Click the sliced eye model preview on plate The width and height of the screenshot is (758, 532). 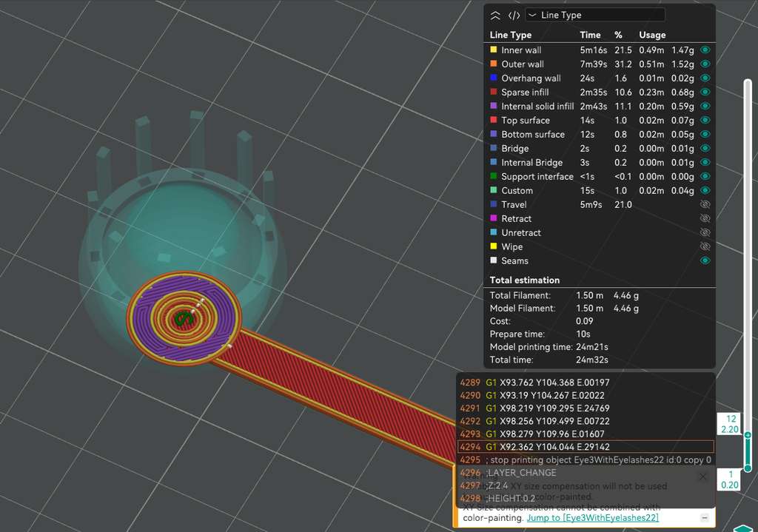tap(184, 317)
